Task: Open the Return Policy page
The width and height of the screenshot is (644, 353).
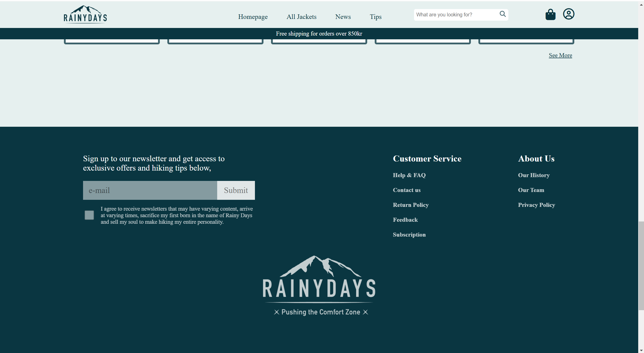Action: 410,205
